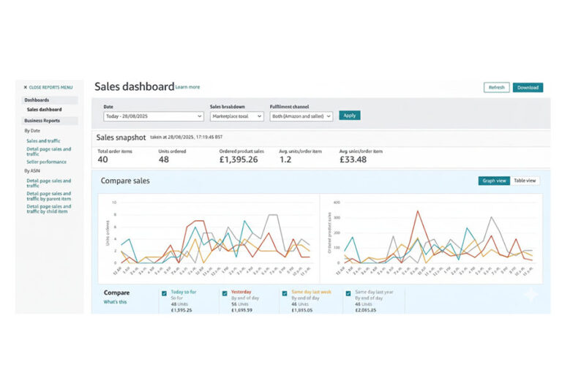Select the Graph view tab
562x392 pixels.
(x=493, y=181)
